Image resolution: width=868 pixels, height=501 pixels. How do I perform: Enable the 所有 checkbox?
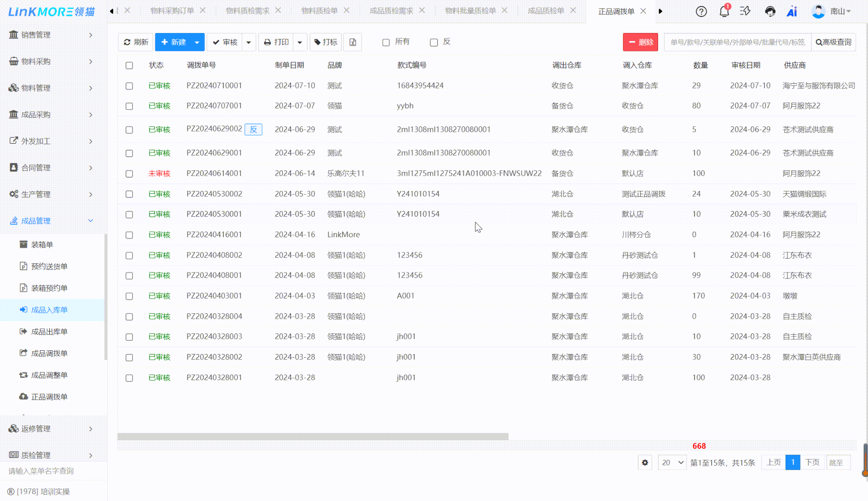[x=386, y=43]
